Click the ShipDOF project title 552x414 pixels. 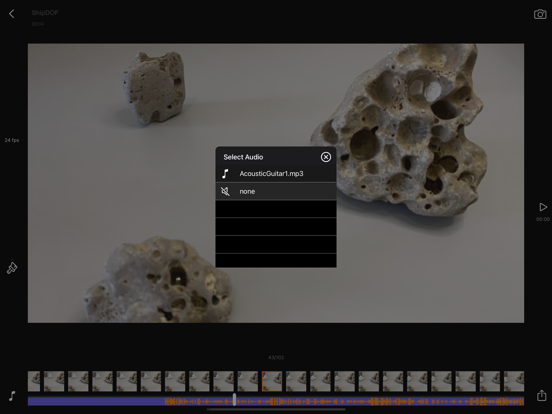coord(45,13)
